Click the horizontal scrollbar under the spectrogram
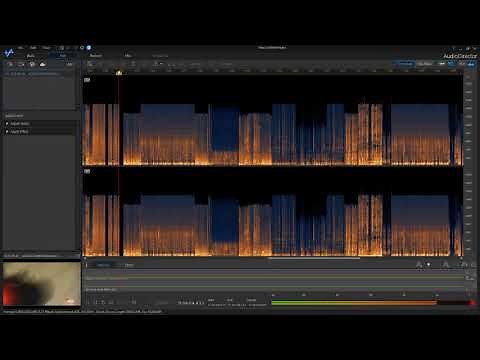Viewport: 480px width, 360px height. pos(313,258)
